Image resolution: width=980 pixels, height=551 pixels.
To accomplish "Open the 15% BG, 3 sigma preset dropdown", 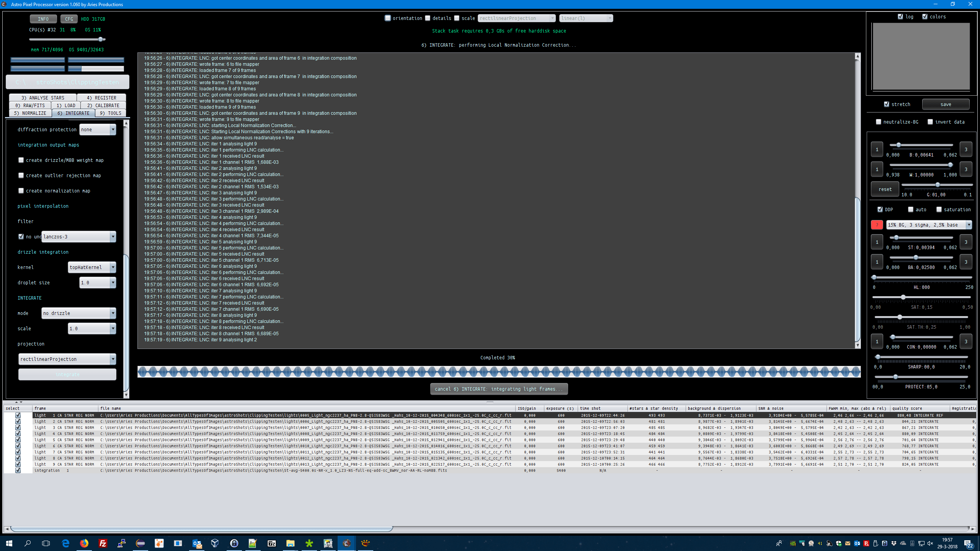I will (x=969, y=225).
